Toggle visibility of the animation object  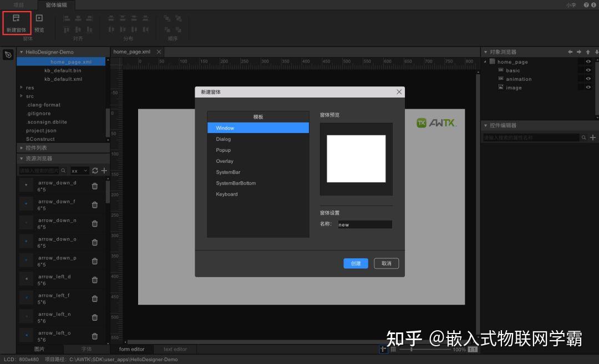(x=588, y=79)
